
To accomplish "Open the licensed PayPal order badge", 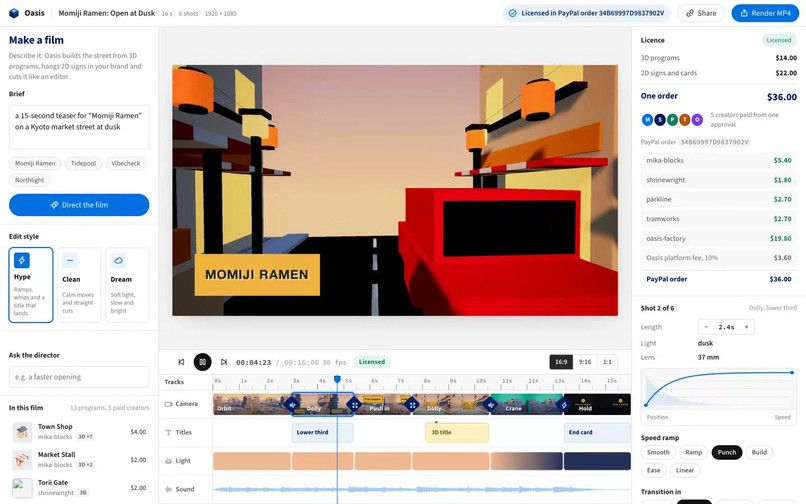I will click(587, 13).
